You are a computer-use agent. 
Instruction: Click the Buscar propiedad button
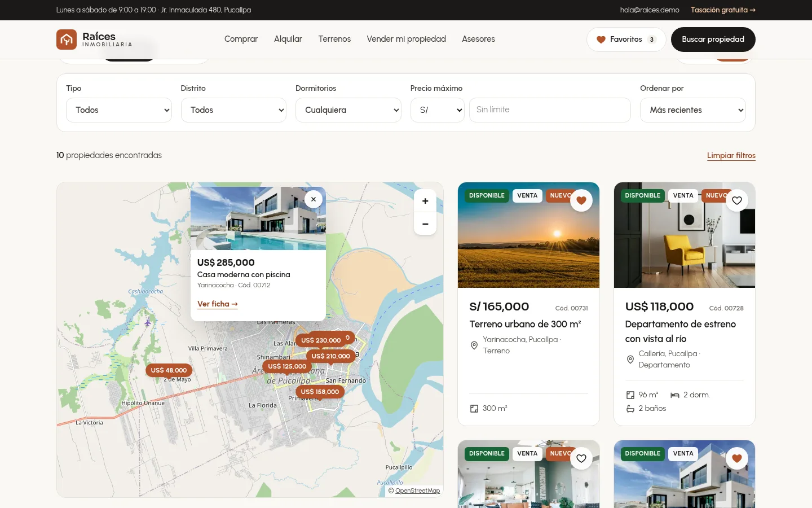tap(713, 40)
